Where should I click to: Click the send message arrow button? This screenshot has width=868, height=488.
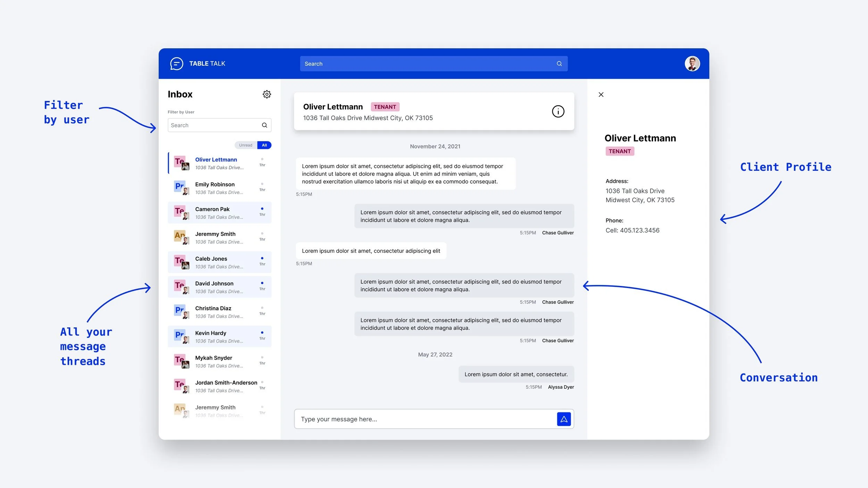tap(564, 419)
